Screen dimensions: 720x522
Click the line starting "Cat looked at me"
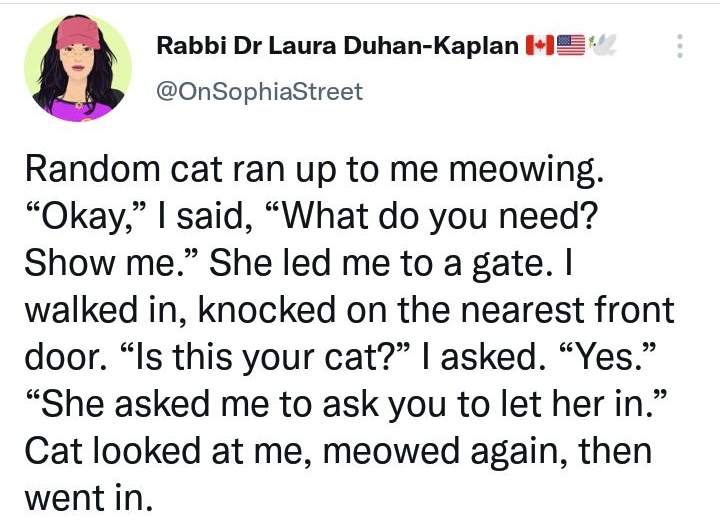click(337, 450)
